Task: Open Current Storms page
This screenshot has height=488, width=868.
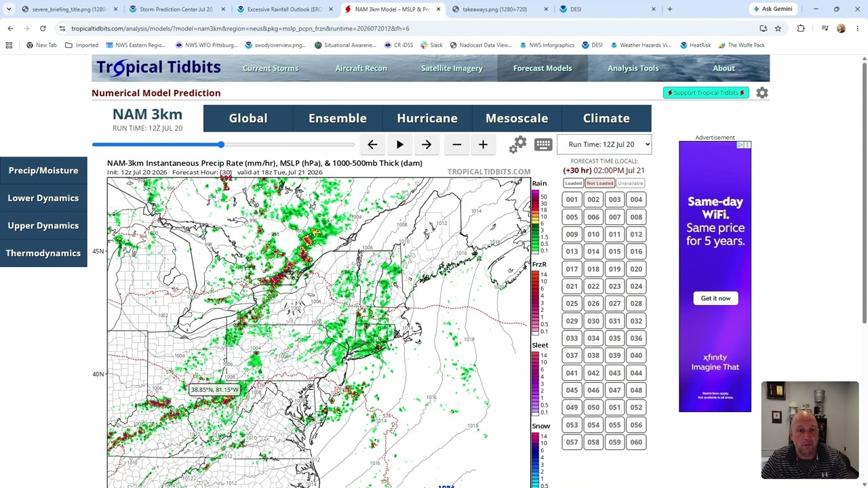Action: coord(271,68)
